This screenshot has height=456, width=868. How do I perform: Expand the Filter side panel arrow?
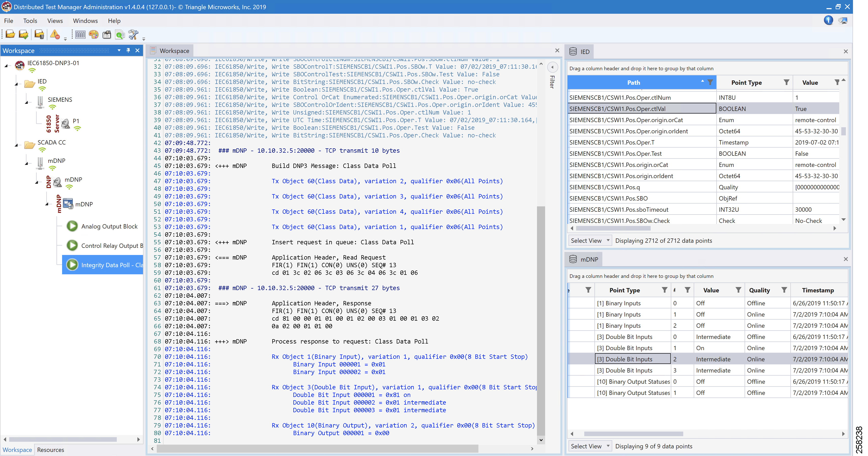[552, 67]
